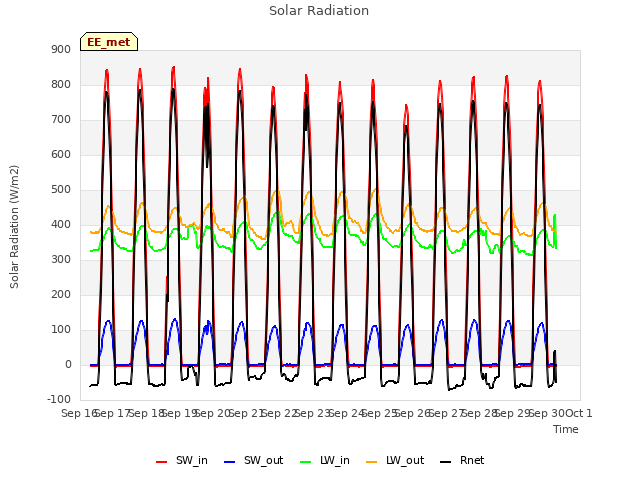Click the 300 y-axis tick label

click(x=61, y=260)
